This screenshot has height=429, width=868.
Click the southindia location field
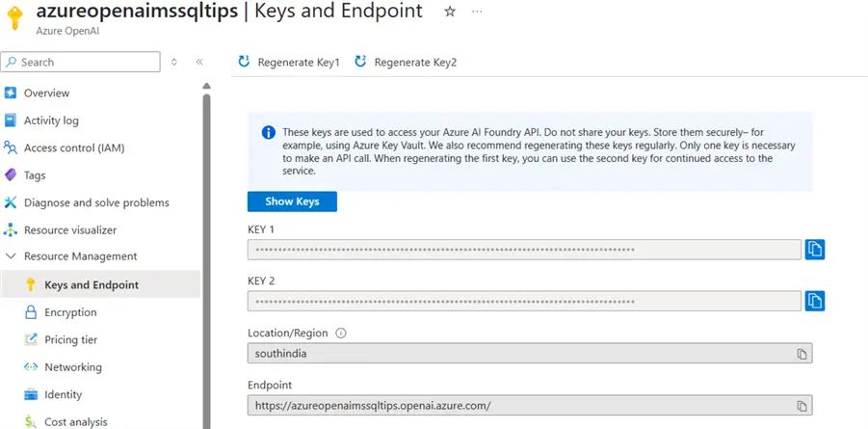coord(530,354)
